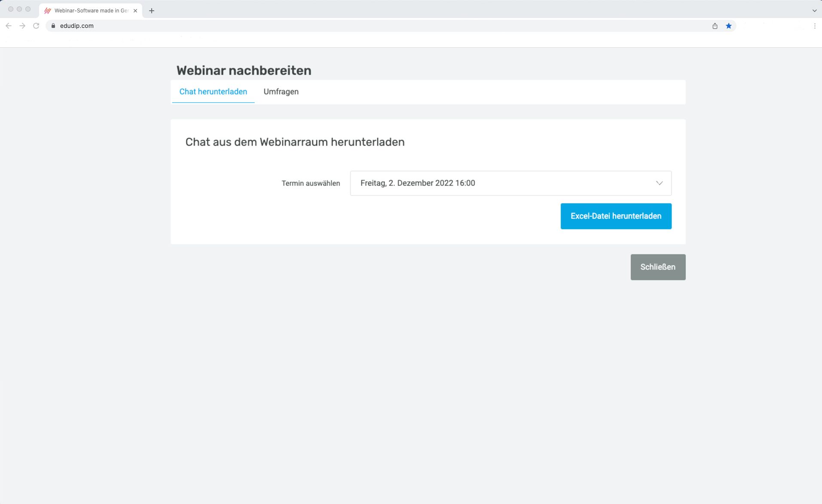Switch to the Chat herunterladen tab
822x504 pixels.
(213, 91)
